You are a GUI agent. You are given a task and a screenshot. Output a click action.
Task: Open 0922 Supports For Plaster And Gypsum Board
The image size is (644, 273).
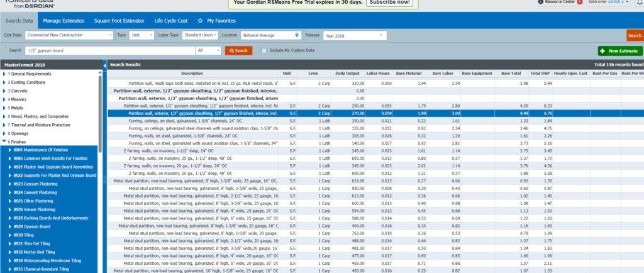point(55,175)
